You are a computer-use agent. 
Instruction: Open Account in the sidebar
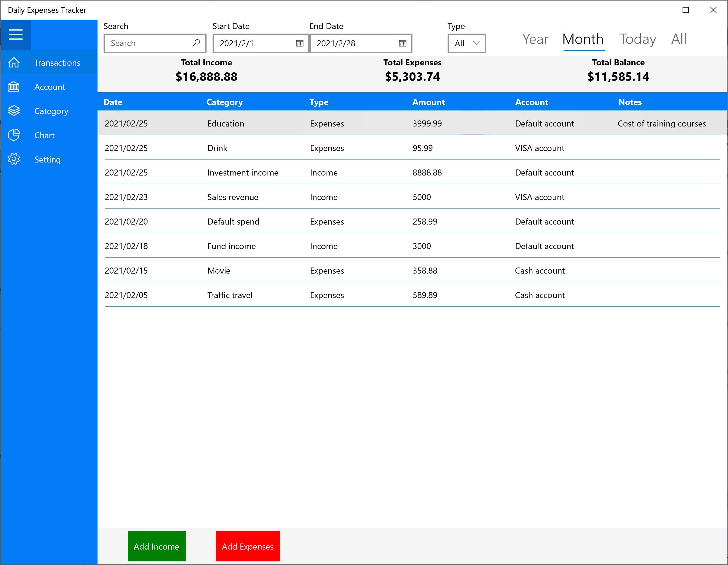coord(49,87)
